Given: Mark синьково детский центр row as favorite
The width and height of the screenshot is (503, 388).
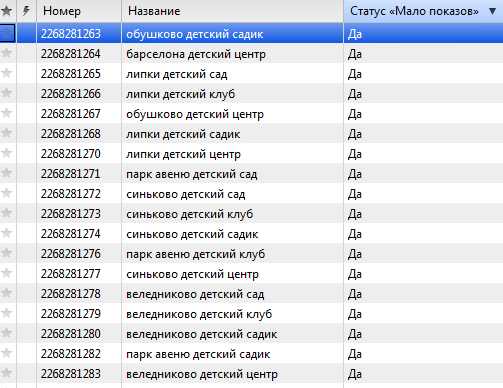Looking at the screenshot, I should [x=7, y=273].
